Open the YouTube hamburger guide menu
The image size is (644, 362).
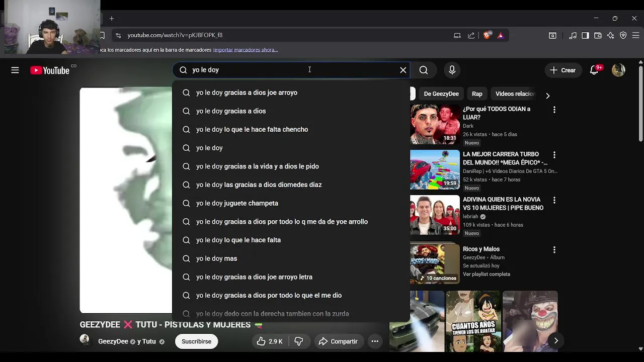click(x=15, y=70)
